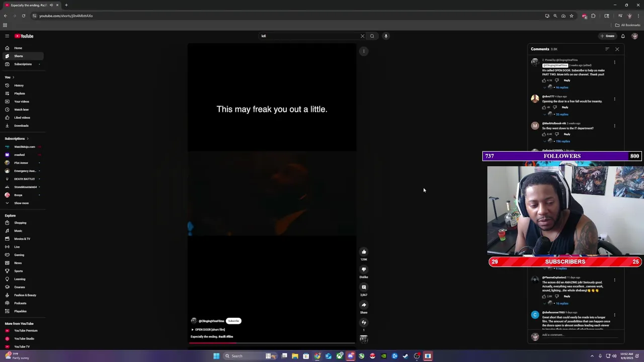Toggle the comments button showing 3,867
This screenshot has width=644, height=362.
coord(364,287)
